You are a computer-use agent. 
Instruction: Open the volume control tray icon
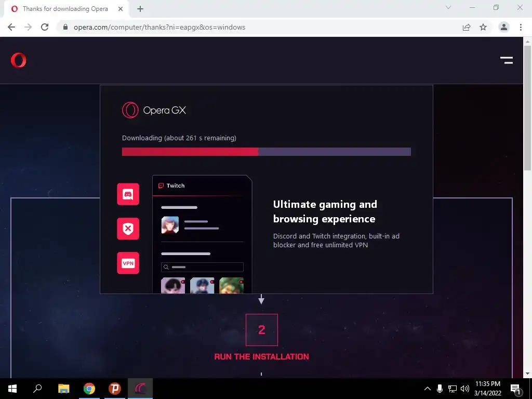point(465,389)
